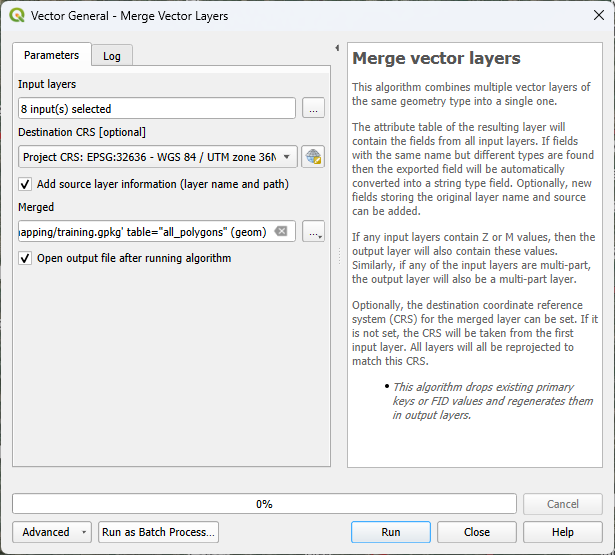This screenshot has height=555, width=615.
Task: Expand the Destination CRS dropdown
Action: 288,157
